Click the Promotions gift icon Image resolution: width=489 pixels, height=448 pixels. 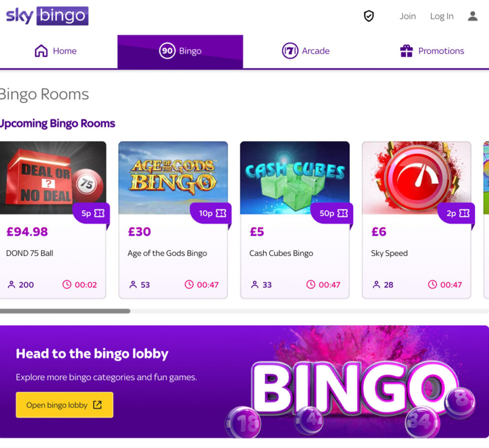[405, 51]
